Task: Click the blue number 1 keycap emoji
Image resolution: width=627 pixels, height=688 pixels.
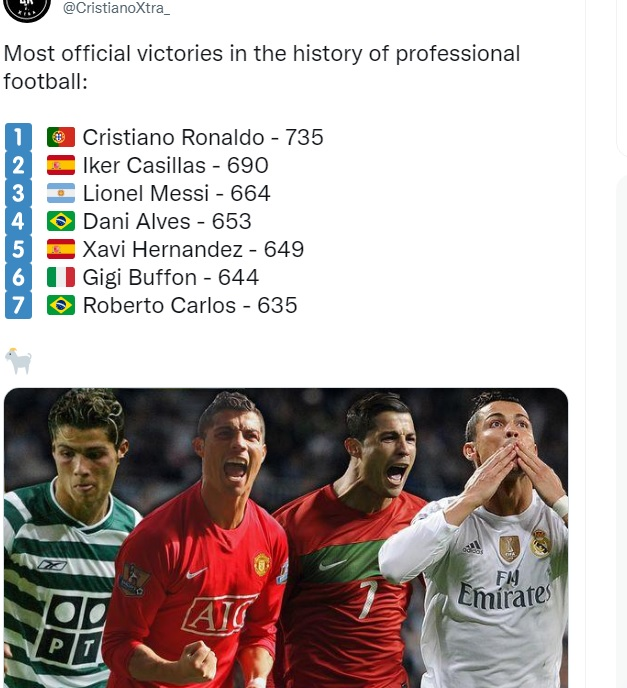Action: pyautogui.click(x=18, y=137)
